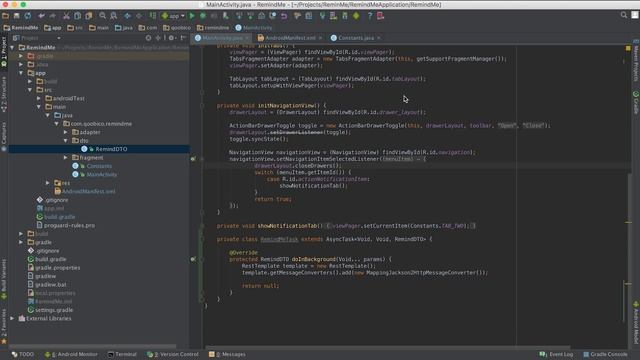Screen dimensions: 640x360
Task: Toggle the Build Variants side tab
Action: [4, 280]
